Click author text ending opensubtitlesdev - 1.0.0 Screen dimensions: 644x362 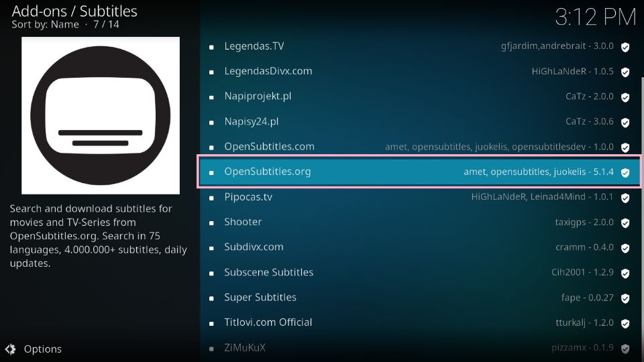(x=499, y=147)
